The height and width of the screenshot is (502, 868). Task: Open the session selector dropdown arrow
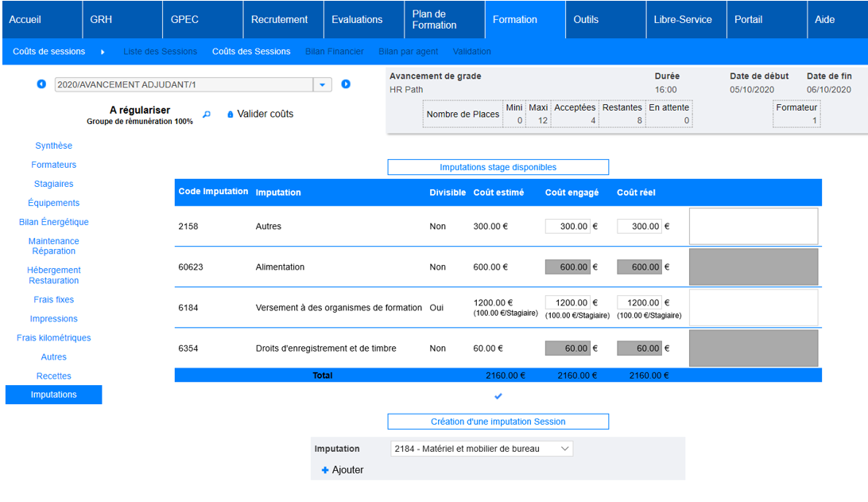(322, 85)
